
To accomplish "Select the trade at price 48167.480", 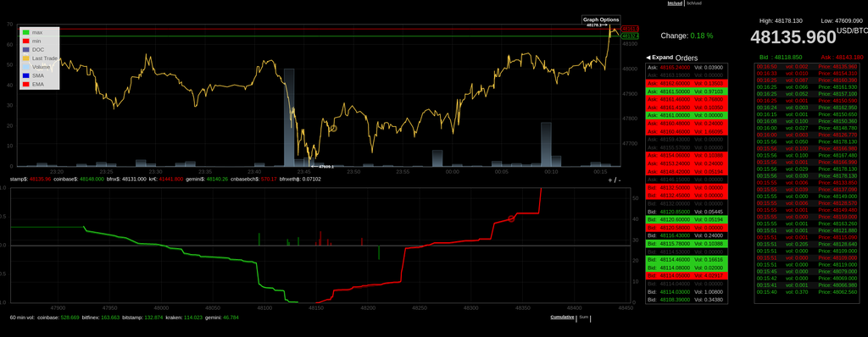I will 807,156.
